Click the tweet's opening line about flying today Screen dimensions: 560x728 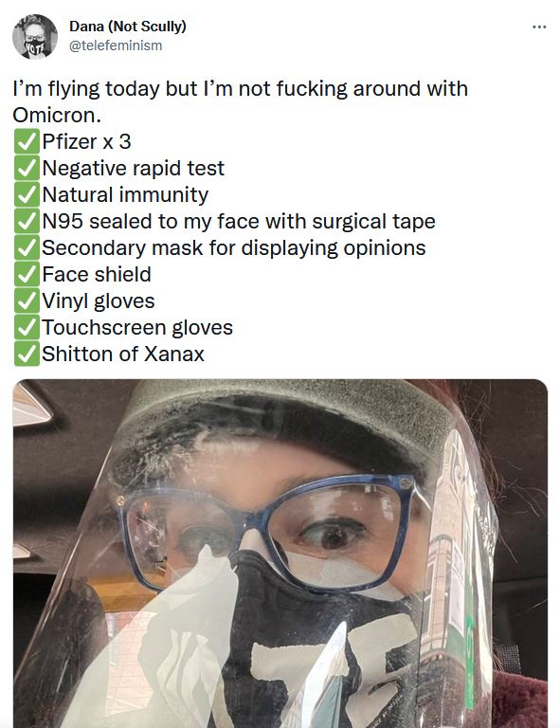(241, 89)
